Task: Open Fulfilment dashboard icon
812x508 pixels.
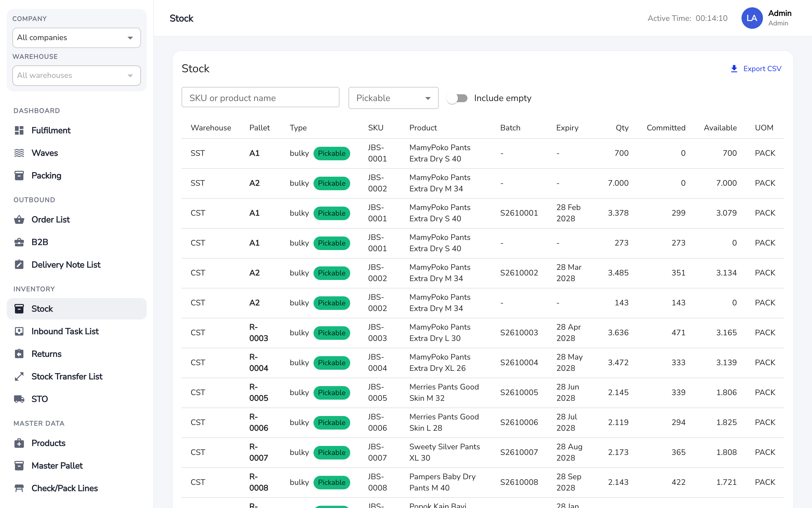Action: [x=19, y=130]
